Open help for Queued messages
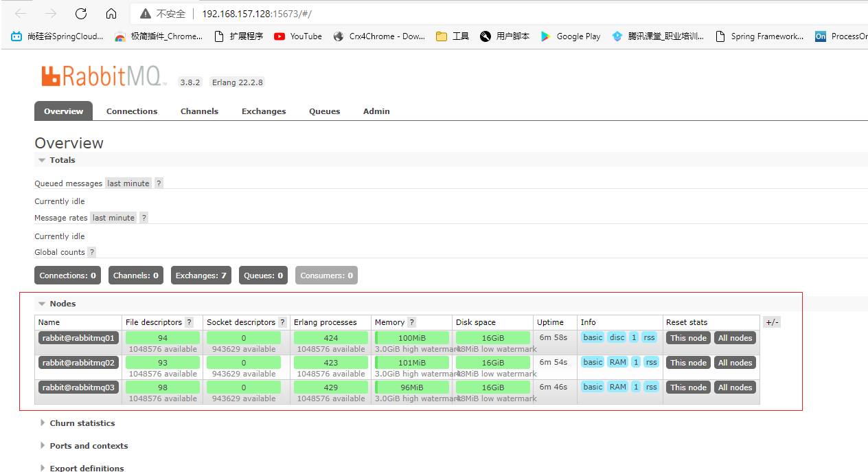868x472 pixels. click(159, 183)
